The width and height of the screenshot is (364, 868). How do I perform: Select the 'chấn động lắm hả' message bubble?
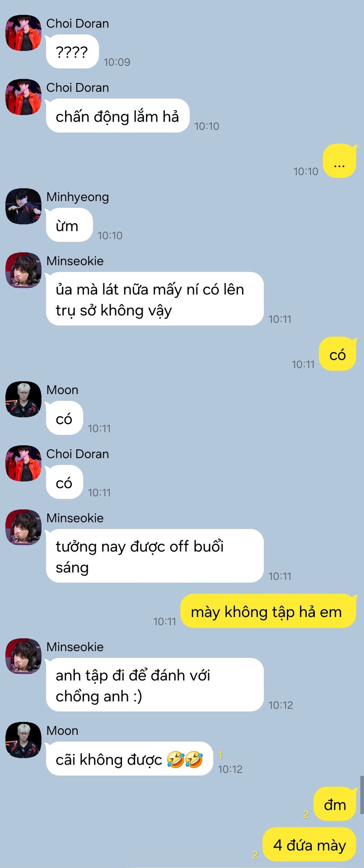(117, 116)
